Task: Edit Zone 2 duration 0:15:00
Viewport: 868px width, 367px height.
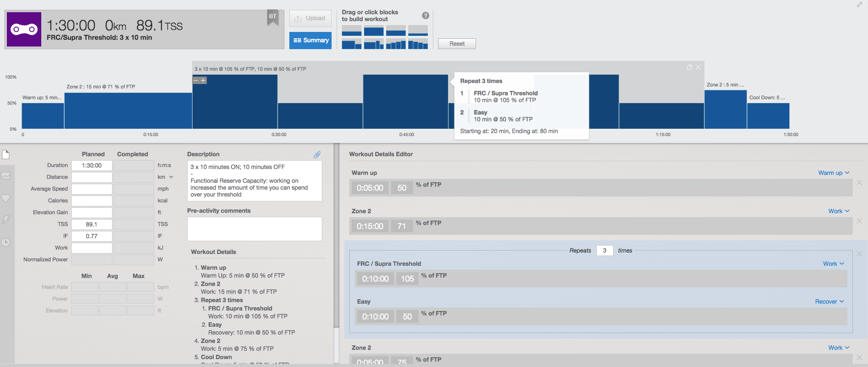Action: click(370, 226)
